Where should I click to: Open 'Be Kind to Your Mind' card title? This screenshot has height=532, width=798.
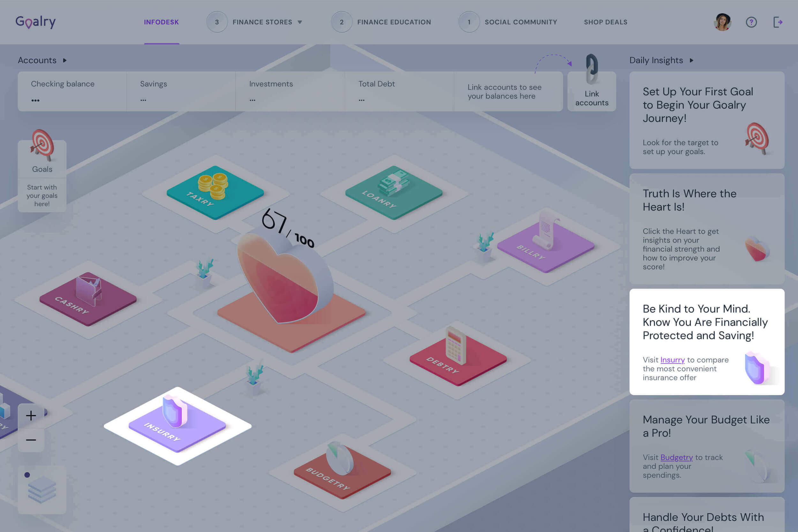(x=705, y=322)
